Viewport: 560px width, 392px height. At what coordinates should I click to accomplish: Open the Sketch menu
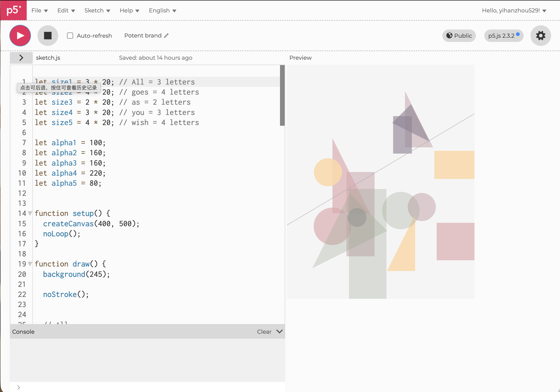[x=97, y=11]
